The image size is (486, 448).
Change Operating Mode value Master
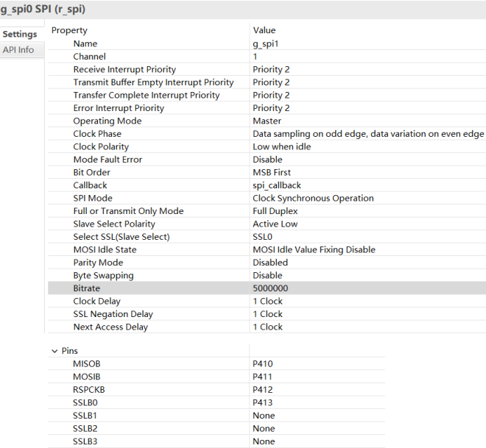(267, 121)
